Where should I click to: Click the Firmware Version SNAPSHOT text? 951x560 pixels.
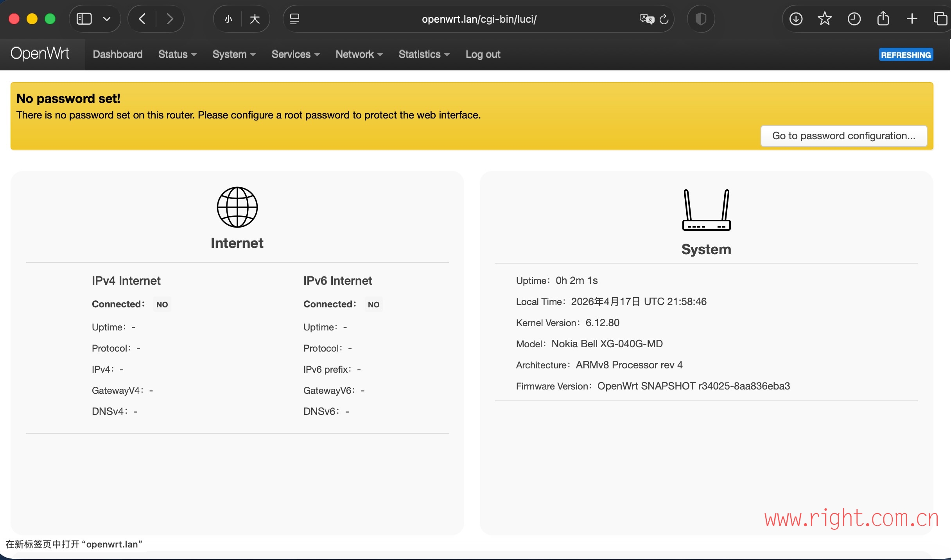tap(653, 386)
